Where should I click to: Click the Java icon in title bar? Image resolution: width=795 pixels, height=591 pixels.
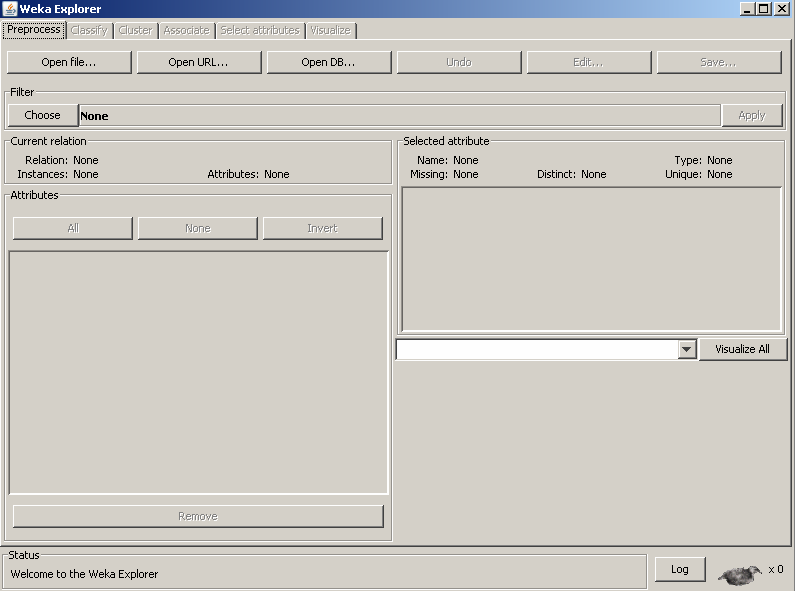[10, 9]
